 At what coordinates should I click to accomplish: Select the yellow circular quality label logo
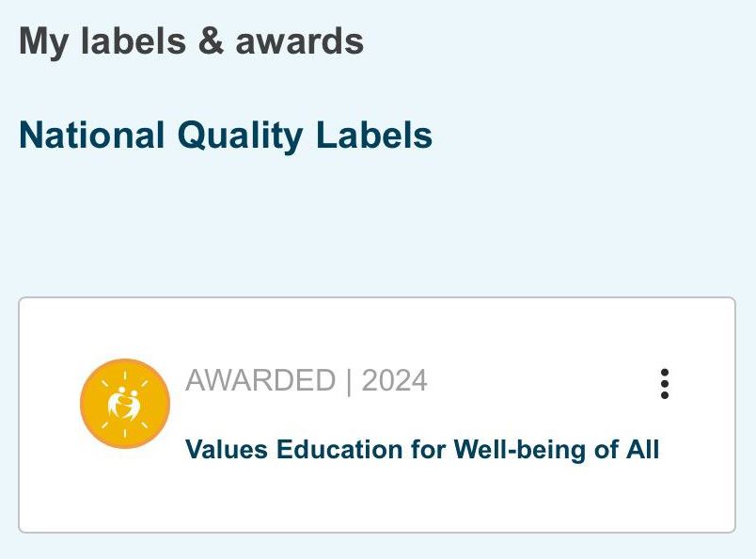point(125,404)
